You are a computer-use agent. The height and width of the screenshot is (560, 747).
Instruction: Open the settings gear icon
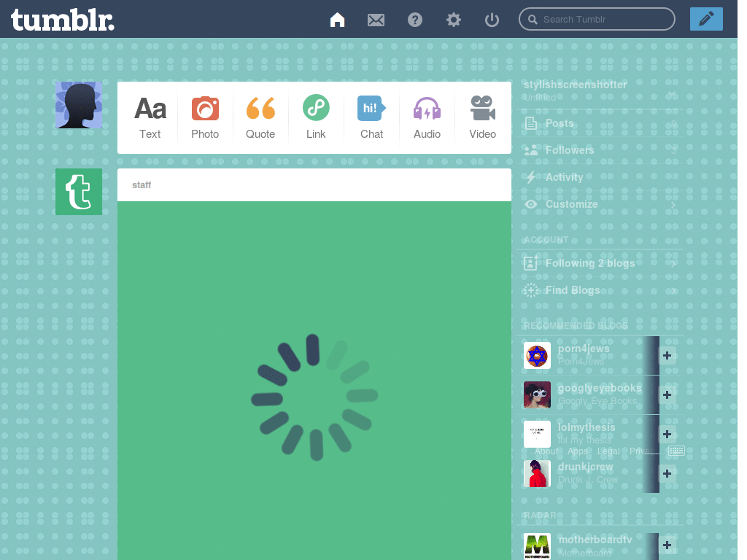[x=454, y=20]
